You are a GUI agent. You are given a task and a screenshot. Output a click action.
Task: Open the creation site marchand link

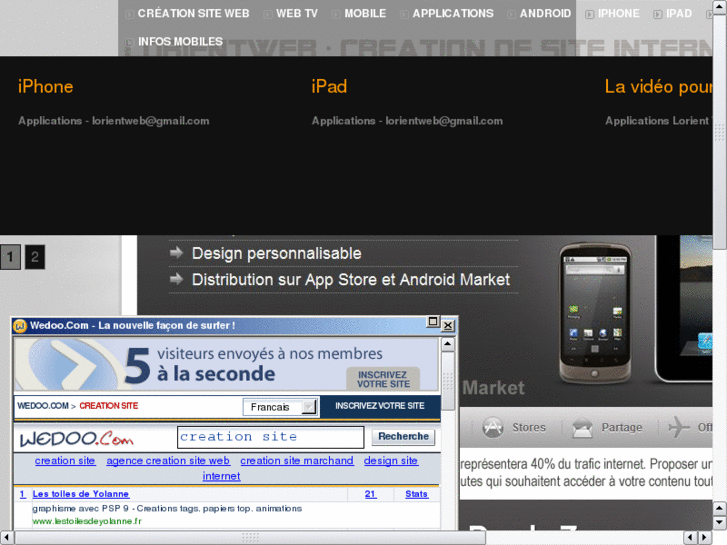(x=297, y=461)
